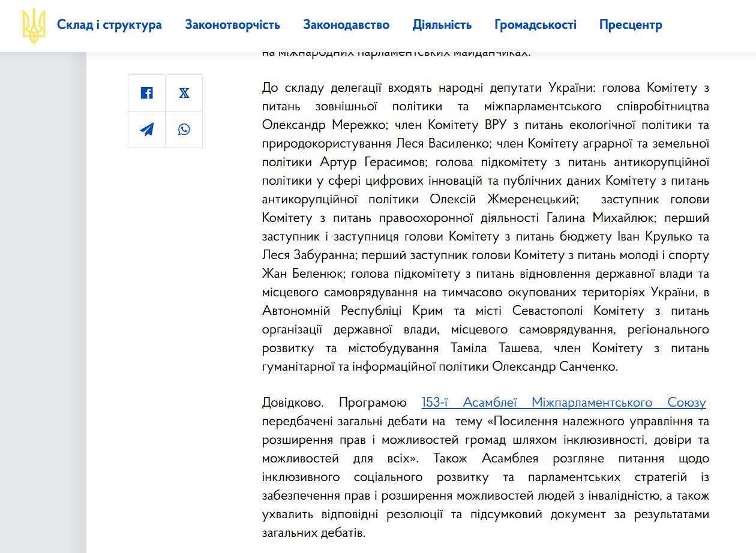Viewport: 756px width, 553px height.
Task: Open the Пресцентр menu
Action: coord(631,25)
